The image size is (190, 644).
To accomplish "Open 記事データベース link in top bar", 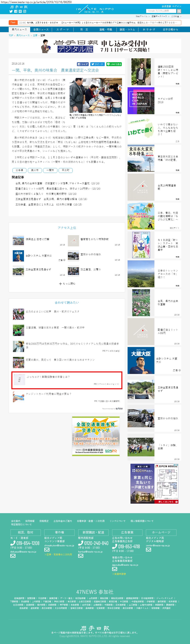I will (x=159, y=16).
